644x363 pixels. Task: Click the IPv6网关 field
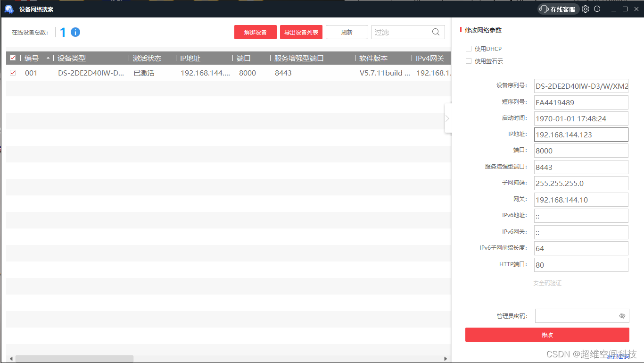[x=581, y=232]
